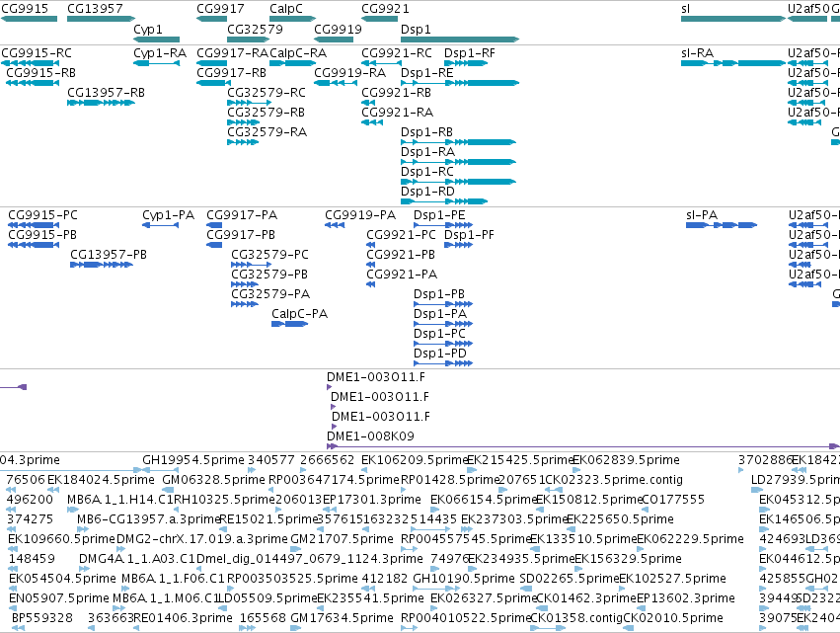Open EST CK01358.contig
This screenshot has height=633, width=840.
coord(548,629)
